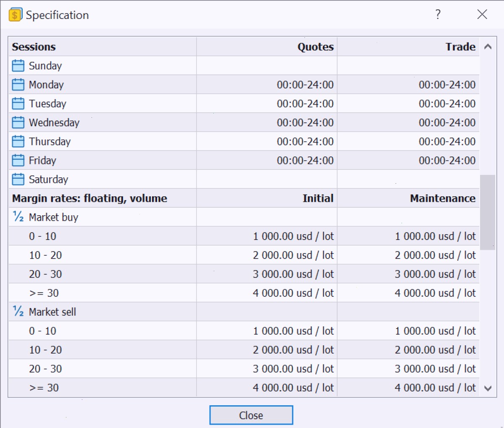Click the Thursday calendar icon
This screenshot has height=428, width=504.
(18, 141)
